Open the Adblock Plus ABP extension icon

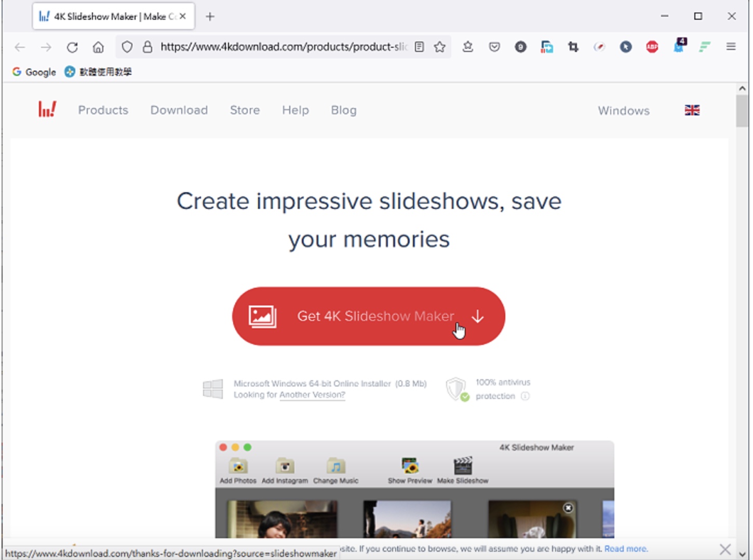(x=652, y=47)
